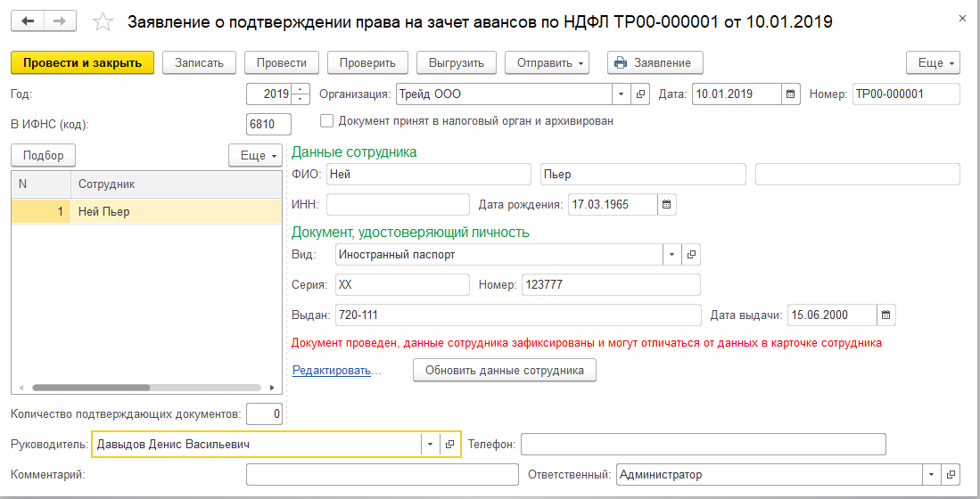
Task: Print via the Заявление printer button
Action: [655, 63]
